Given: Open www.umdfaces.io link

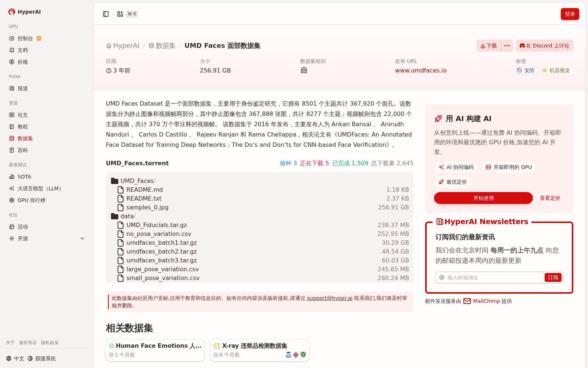Looking at the screenshot, I should tap(421, 70).
